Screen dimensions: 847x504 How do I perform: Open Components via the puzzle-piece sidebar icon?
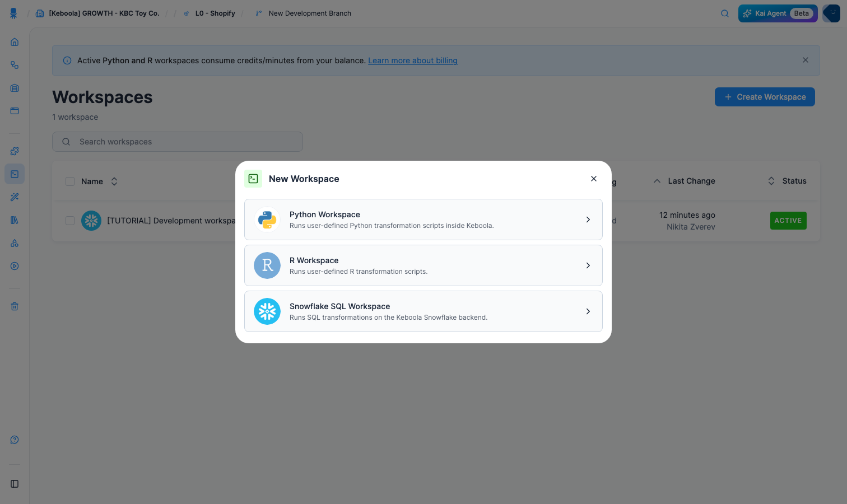pyautogui.click(x=15, y=151)
